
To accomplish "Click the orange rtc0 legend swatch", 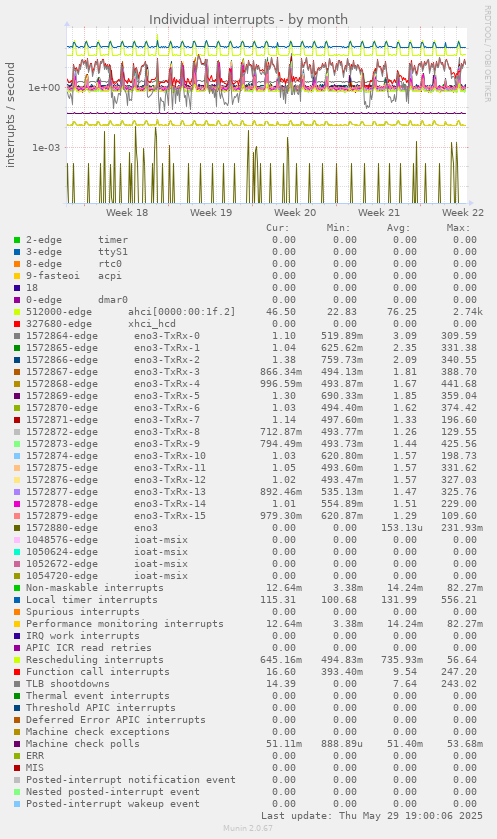I will click(17, 264).
